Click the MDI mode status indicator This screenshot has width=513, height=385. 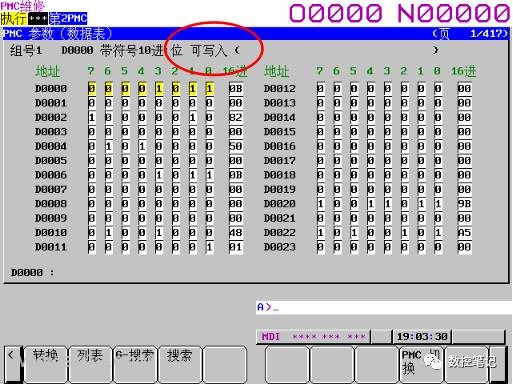[x=271, y=337]
